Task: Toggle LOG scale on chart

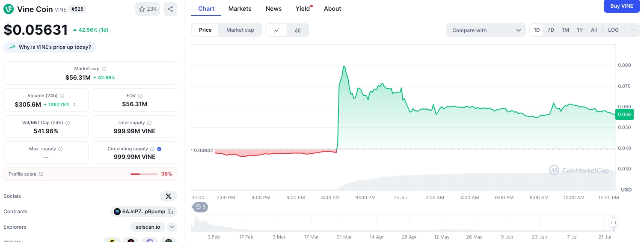Action: 613,30
